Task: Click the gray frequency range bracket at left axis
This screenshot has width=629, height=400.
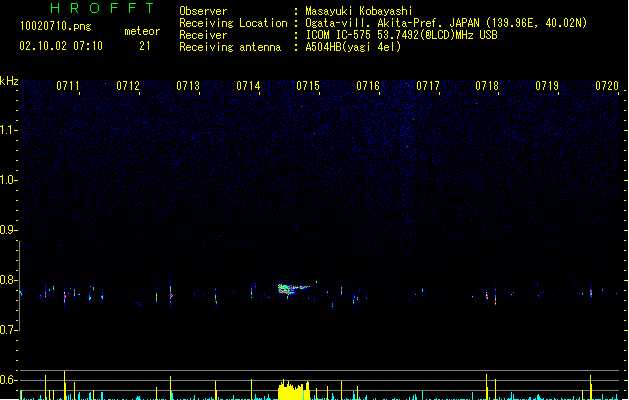Action: (19, 286)
